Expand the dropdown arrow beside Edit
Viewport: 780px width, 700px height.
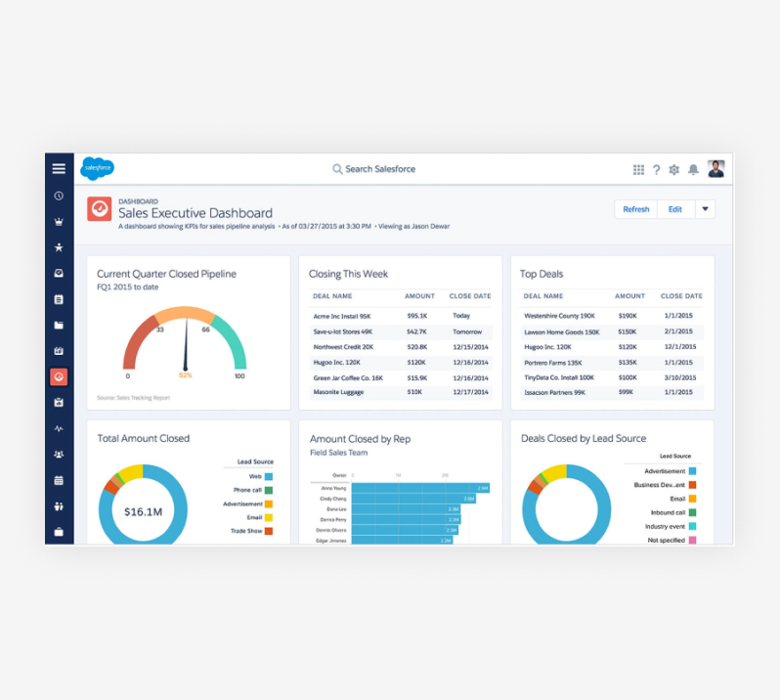click(x=706, y=209)
